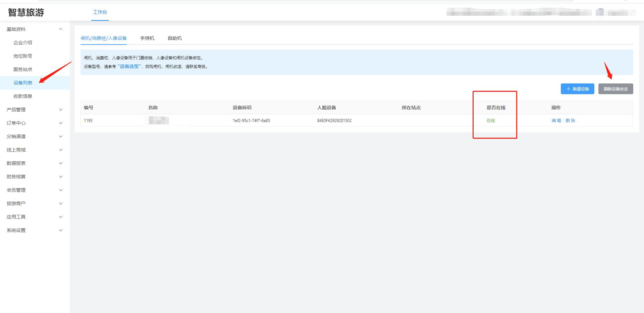Expand the 产品管理 menu chevron
Viewport: 644px width, 313px height.
61,110
